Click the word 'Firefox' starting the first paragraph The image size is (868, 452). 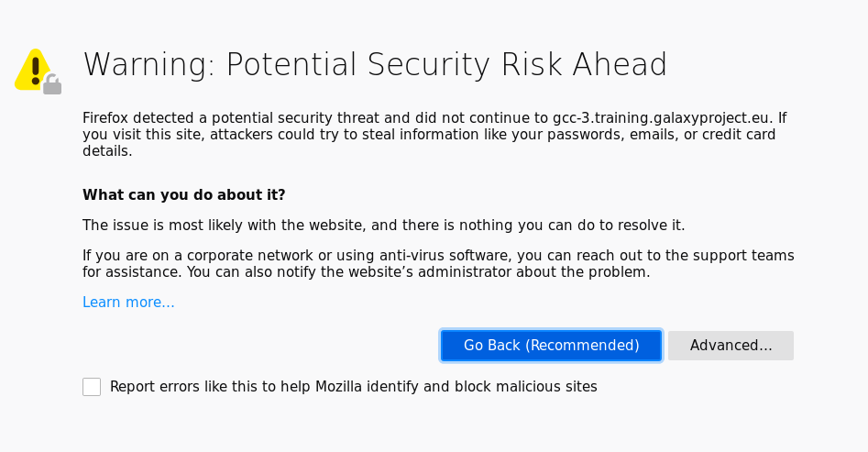105,118
